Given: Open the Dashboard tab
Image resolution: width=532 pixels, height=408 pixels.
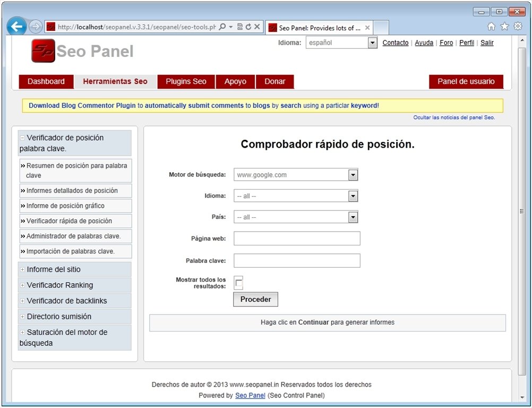Looking at the screenshot, I should coord(46,81).
